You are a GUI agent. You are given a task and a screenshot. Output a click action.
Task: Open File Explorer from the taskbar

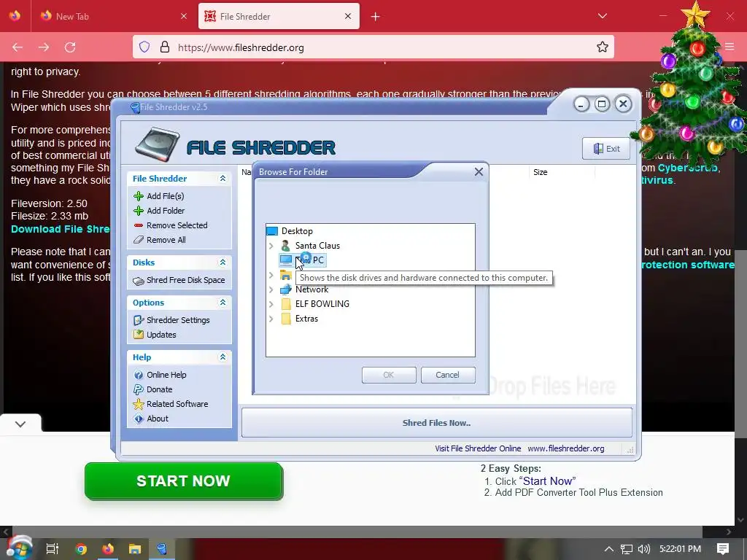pyautogui.click(x=135, y=549)
